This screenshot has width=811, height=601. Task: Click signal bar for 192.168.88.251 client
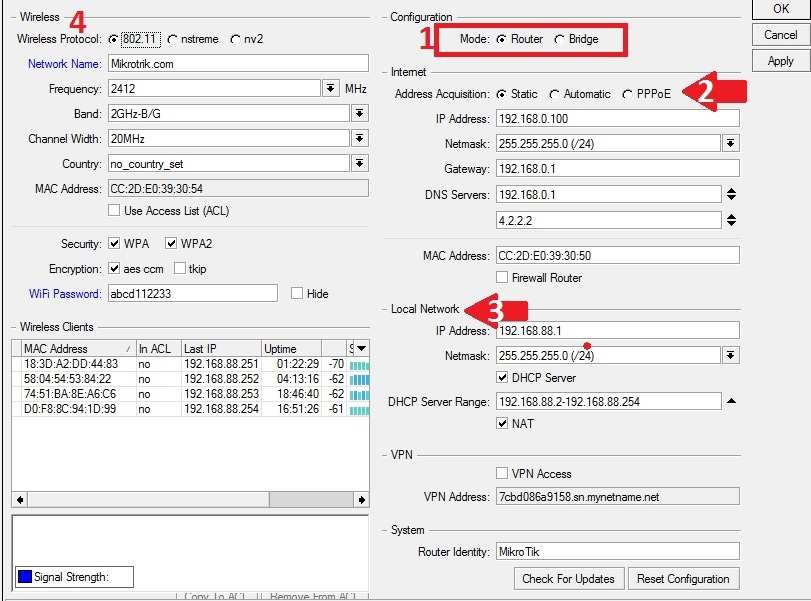pos(359,365)
